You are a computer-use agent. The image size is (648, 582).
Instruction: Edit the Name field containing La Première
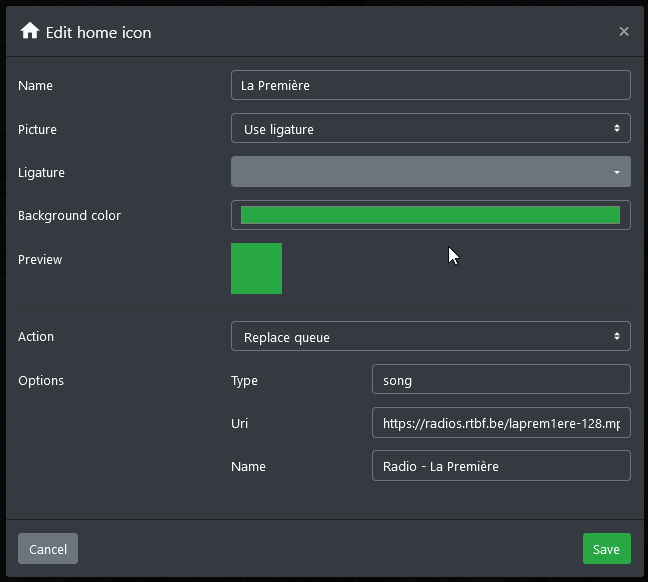(431, 85)
